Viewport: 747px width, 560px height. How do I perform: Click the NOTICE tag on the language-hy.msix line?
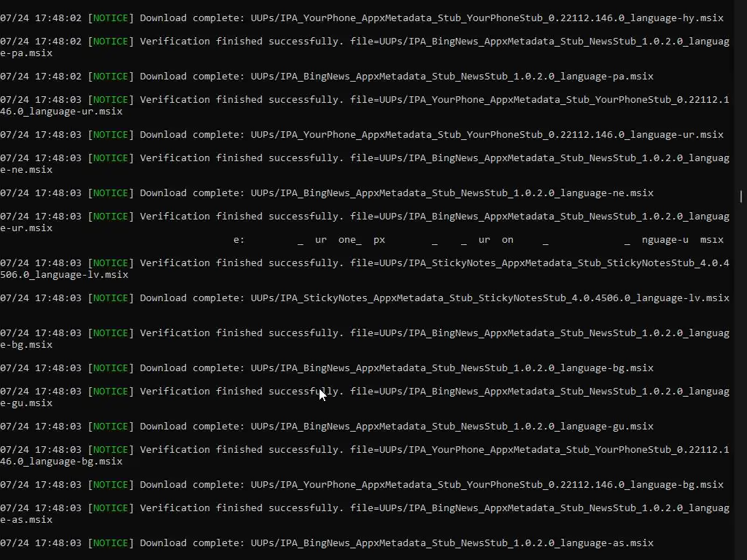[111, 18]
